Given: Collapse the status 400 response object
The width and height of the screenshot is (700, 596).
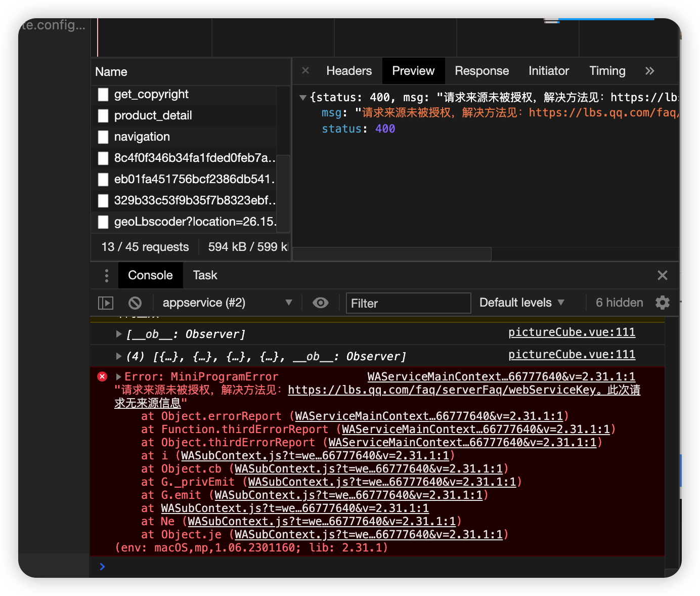Looking at the screenshot, I should [302, 98].
